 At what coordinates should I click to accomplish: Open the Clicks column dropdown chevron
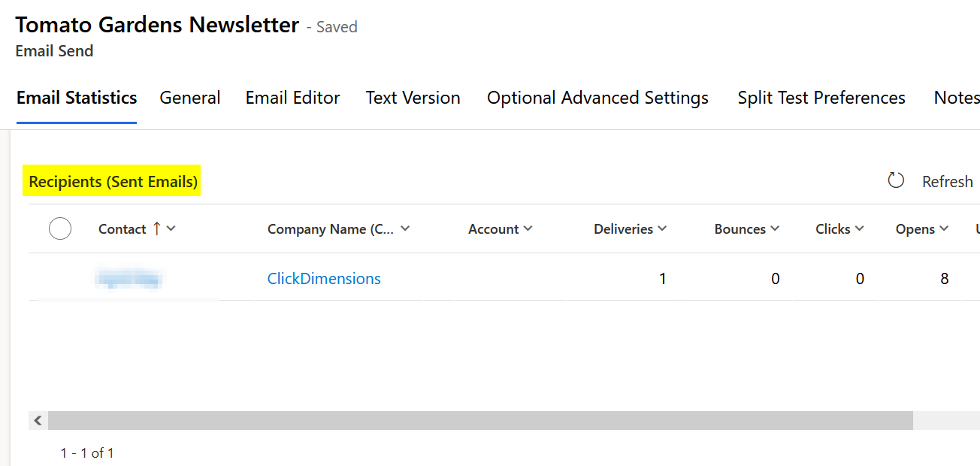tap(859, 228)
